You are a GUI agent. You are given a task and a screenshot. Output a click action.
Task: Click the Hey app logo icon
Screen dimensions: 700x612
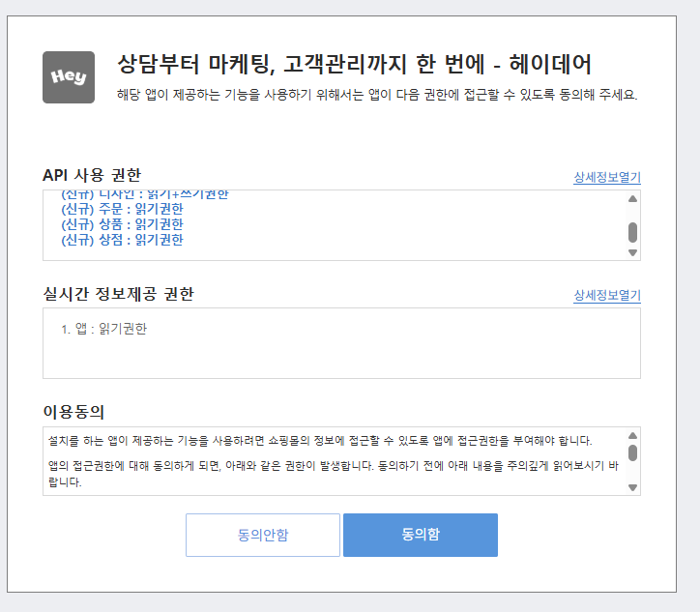[x=69, y=77]
